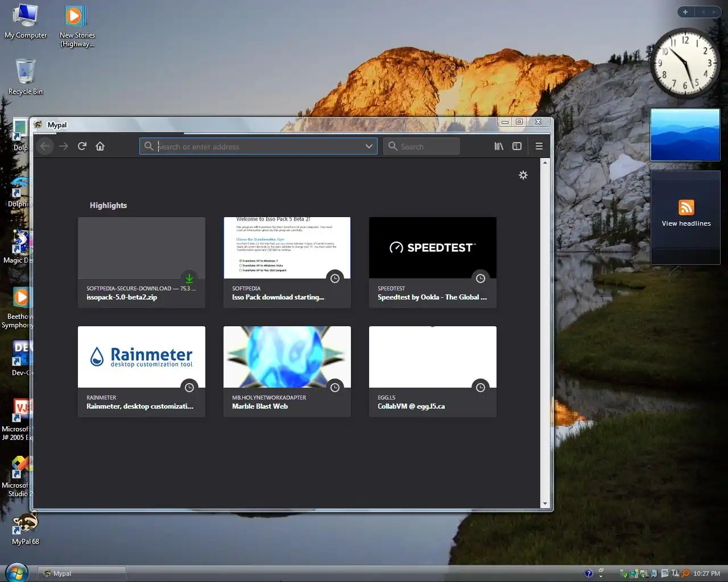Select the New Stories (Highway) desktop icon
This screenshot has width=728, height=582.
(x=77, y=26)
